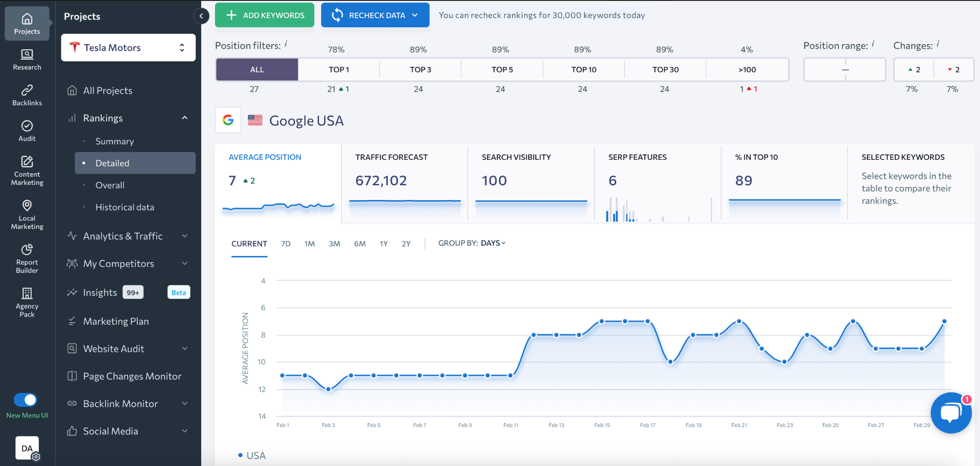Select the TOP 10 position filter

[x=584, y=70]
